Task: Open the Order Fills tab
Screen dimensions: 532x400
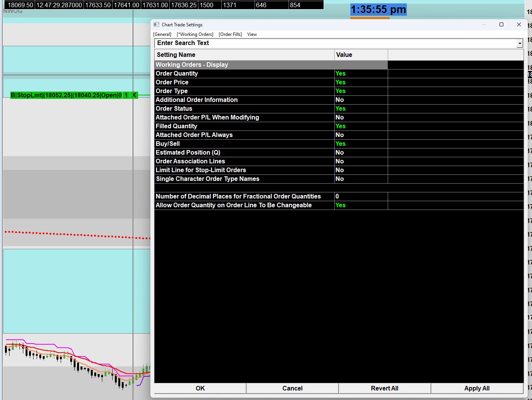Action: pyautogui.click(x=230, y=34)
